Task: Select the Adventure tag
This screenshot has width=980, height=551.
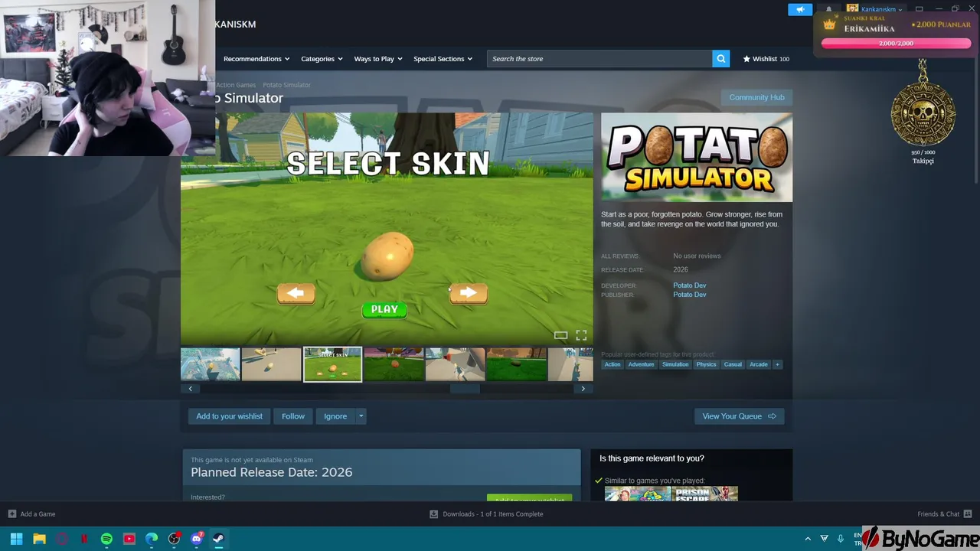Action: pyautogui.click(x=641, y=364)
